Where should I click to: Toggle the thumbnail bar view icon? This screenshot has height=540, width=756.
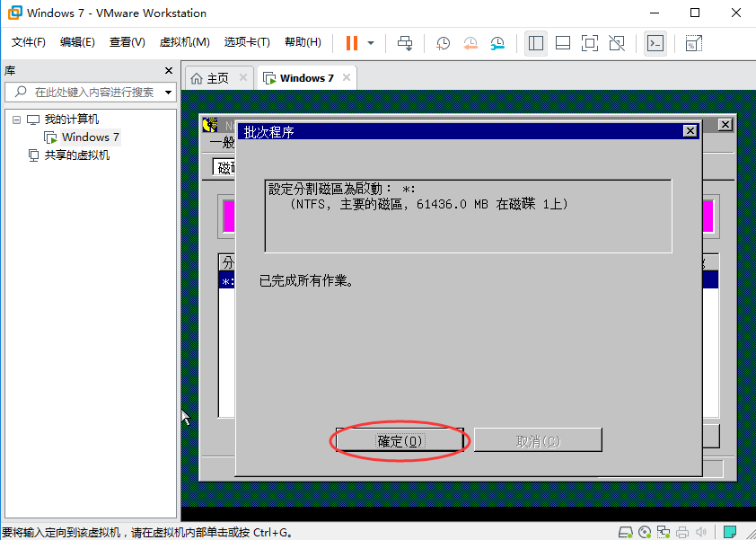pos(563,43)
